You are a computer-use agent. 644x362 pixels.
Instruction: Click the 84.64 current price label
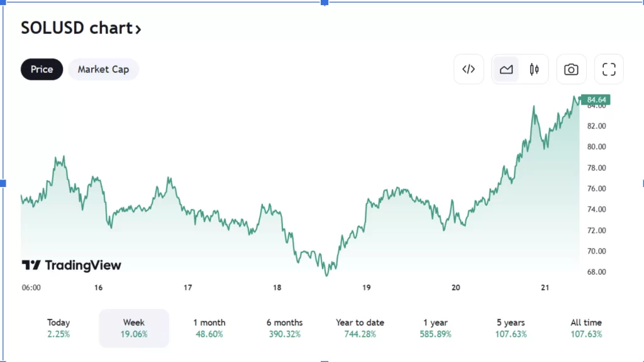pyautogui.click(x=596, y=99)
